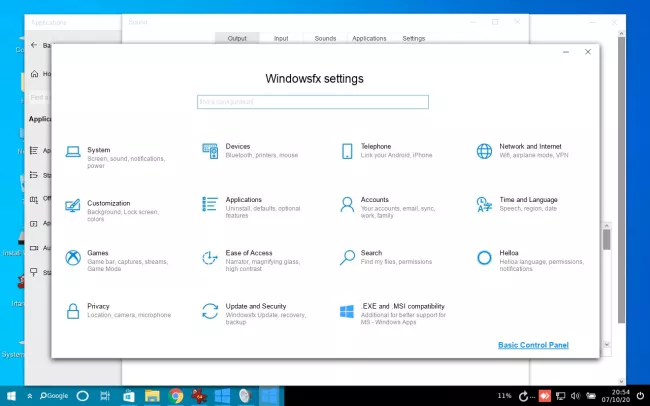Screen dimensions: 650x406
Task: Open the Basic Control Panel link
Action: (533, 345)
